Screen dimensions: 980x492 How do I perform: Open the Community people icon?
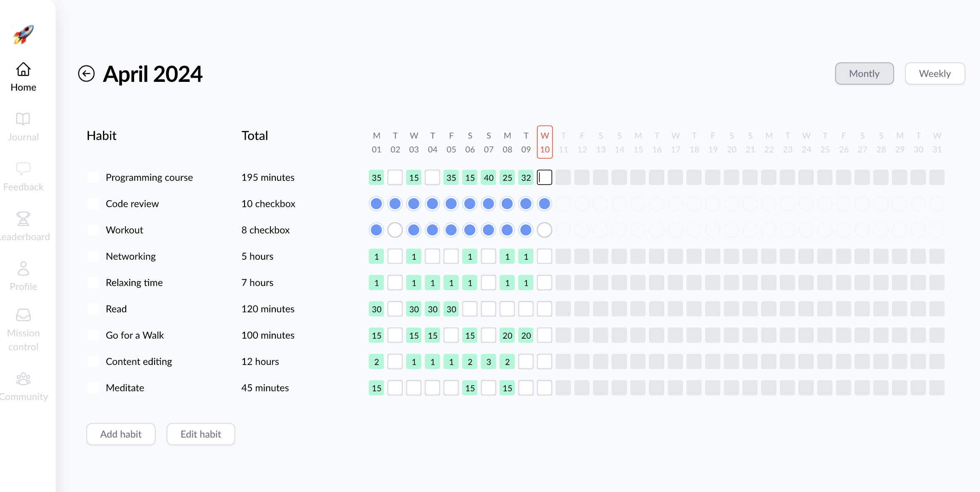pos(23,379)
